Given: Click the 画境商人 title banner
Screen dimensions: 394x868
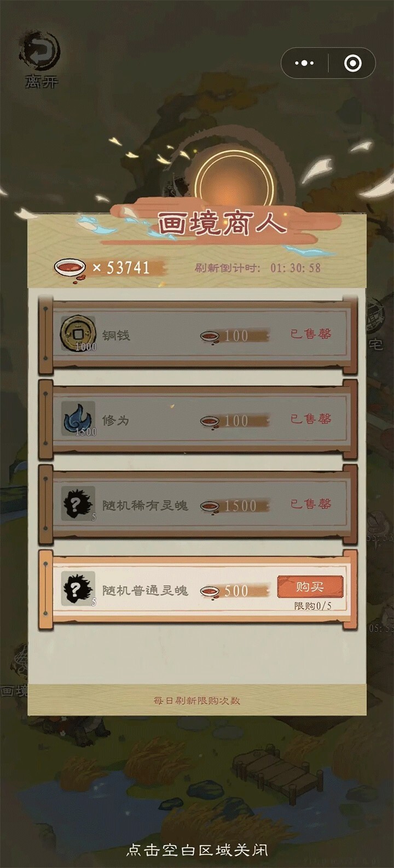Looking at the screenshot, I should point(222,223).
